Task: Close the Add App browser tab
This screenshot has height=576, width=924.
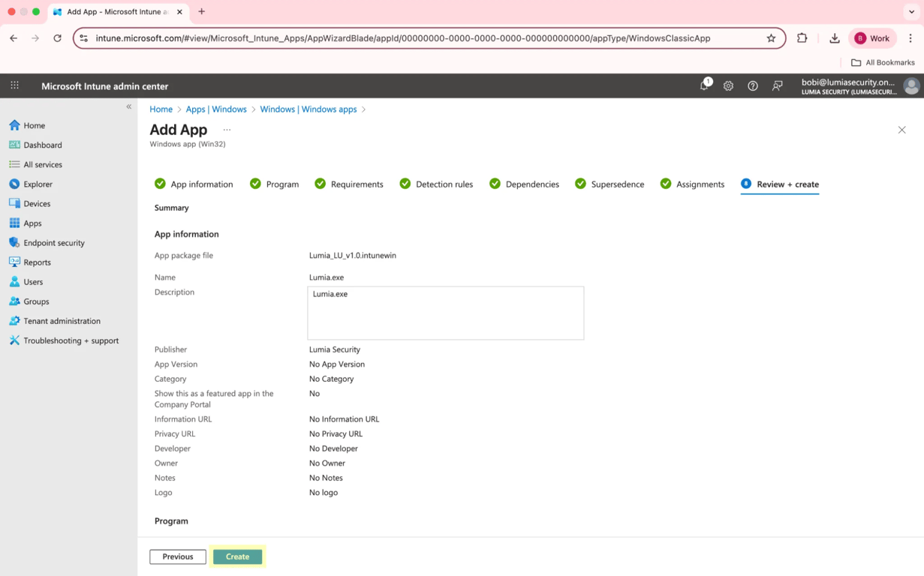Action: [x=179, y=12]
